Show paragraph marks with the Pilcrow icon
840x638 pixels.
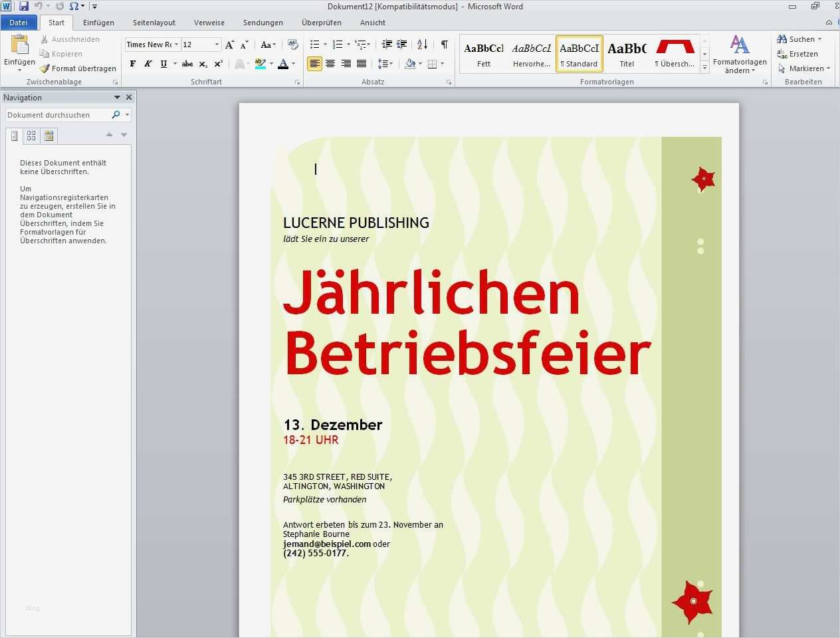[x=443, y=44]
